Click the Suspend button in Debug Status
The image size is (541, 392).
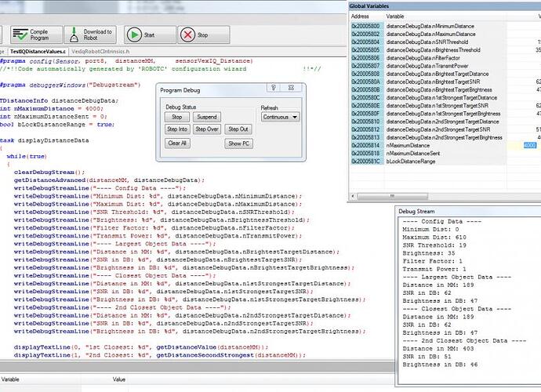(207, 117)
